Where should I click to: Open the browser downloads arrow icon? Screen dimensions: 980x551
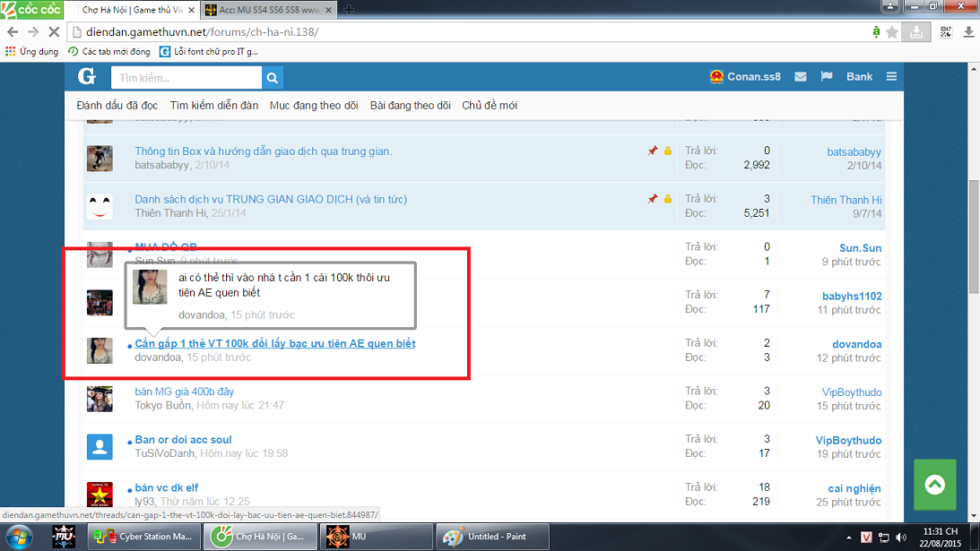pos(968,31)
